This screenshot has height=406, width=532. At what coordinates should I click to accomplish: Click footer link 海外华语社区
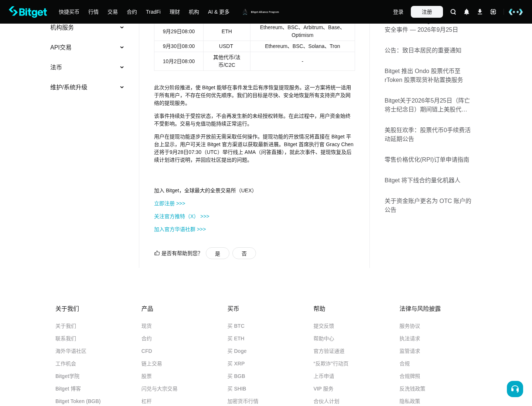71,351
